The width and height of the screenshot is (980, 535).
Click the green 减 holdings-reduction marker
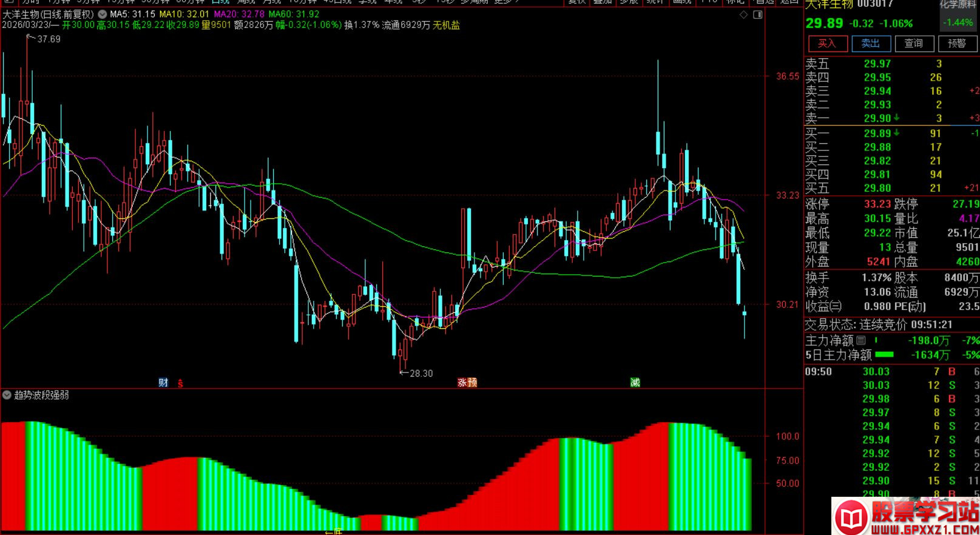click(x=635, y=382)
